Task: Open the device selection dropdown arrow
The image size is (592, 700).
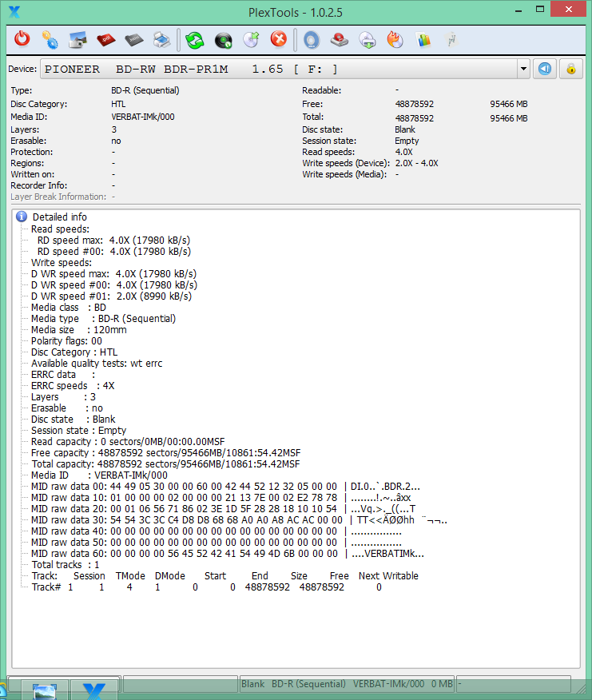Action: 523,69
